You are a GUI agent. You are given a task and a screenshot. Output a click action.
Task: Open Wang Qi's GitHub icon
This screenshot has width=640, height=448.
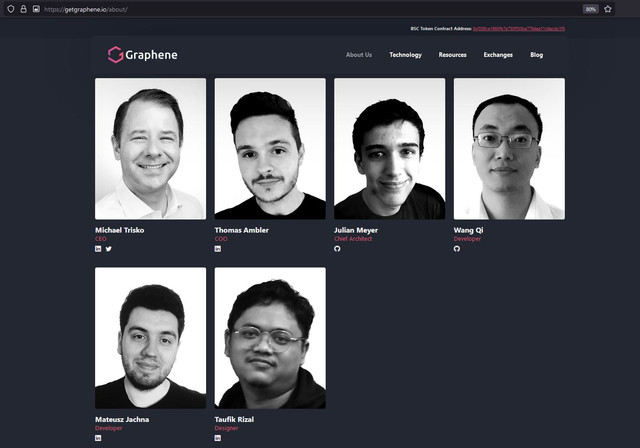[x=457, y=248]
